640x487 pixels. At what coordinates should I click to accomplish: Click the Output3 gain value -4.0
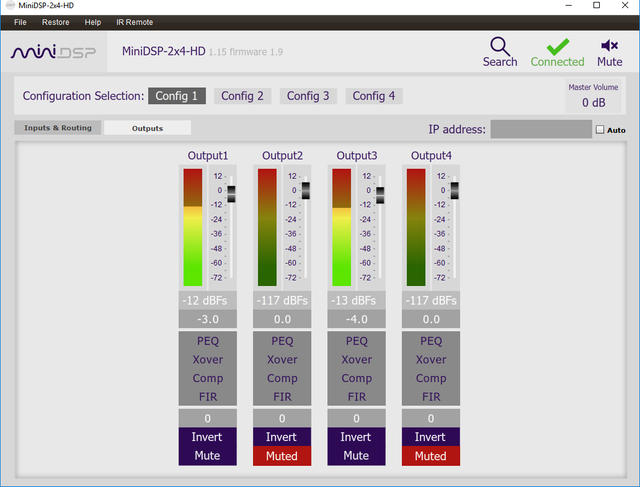[356, 319]
